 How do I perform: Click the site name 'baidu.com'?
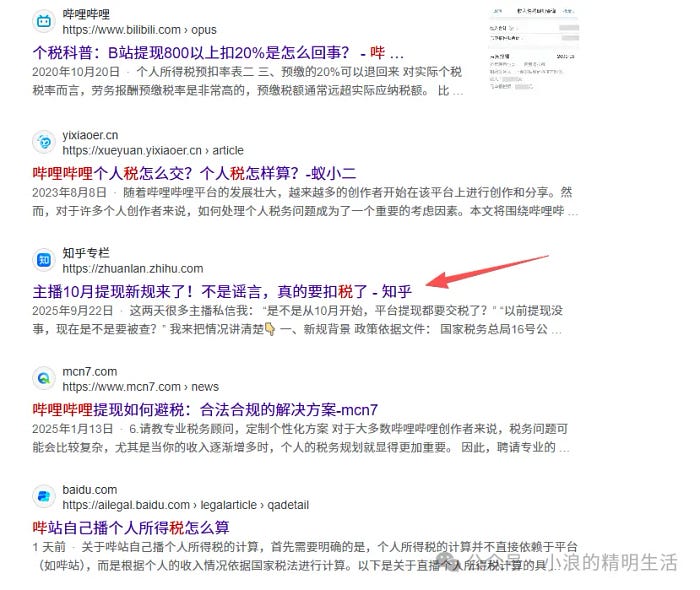pyautogui.click(x=90, y=490)
